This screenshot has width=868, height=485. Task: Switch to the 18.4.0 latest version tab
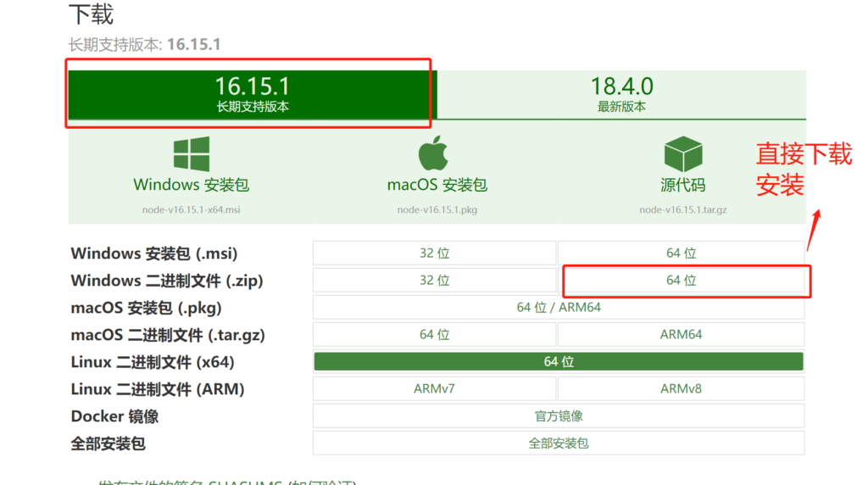point(621,93)
